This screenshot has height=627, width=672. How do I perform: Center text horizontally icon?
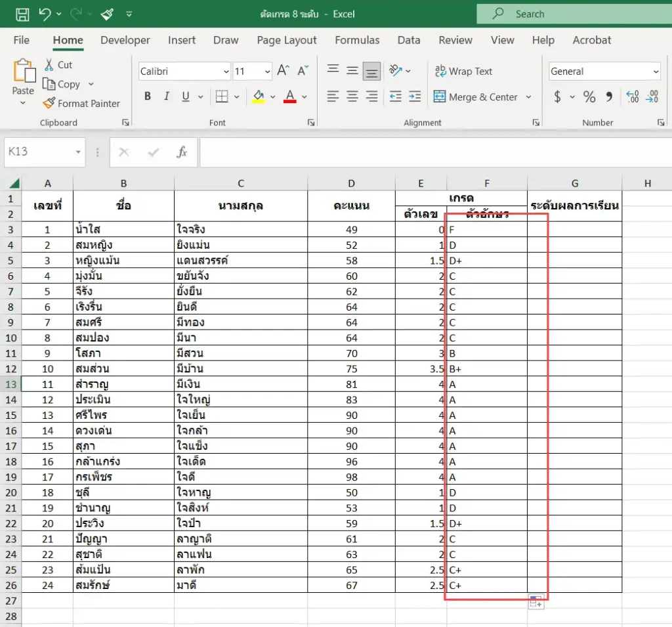352,96
